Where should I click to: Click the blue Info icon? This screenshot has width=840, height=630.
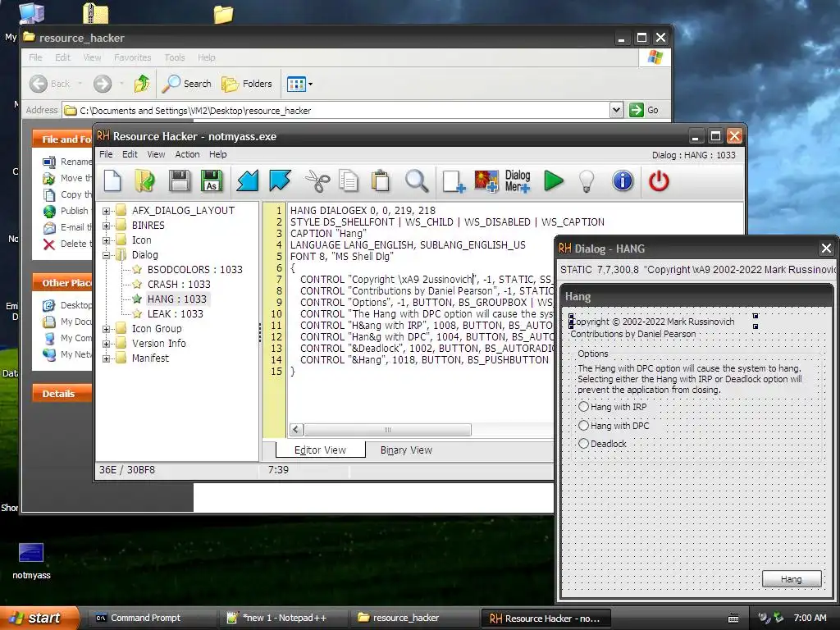623,180
